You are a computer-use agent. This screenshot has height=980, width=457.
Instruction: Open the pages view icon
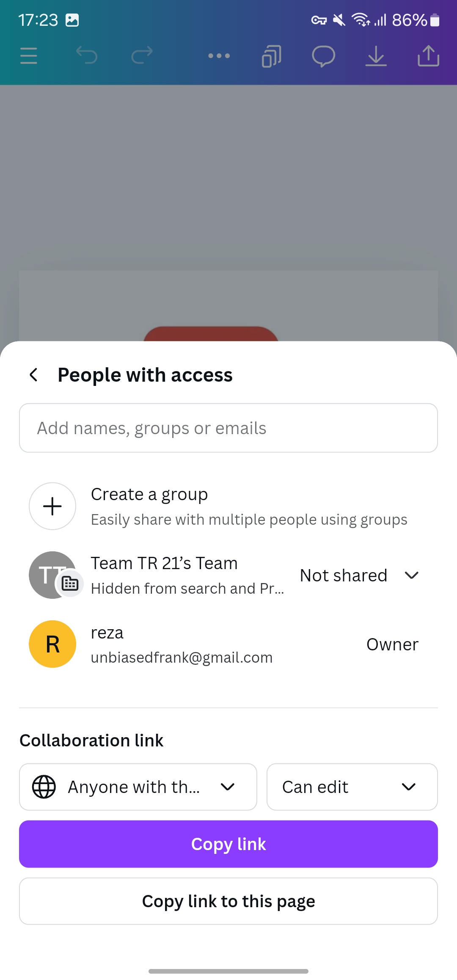coord(271,56)
